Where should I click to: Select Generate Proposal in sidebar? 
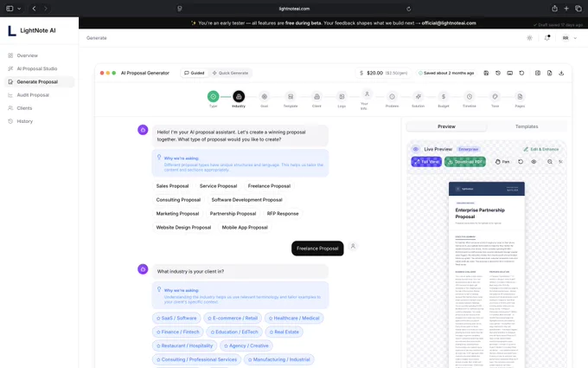coord(40,82)
